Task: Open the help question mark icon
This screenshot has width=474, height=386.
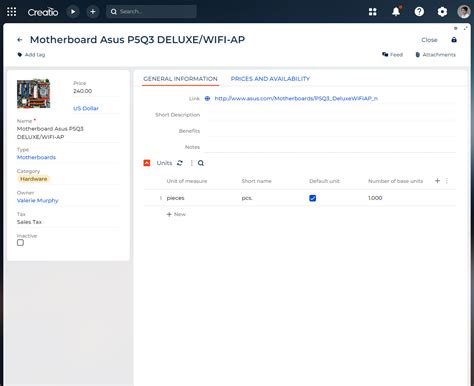Action: (x=419, y=12)
